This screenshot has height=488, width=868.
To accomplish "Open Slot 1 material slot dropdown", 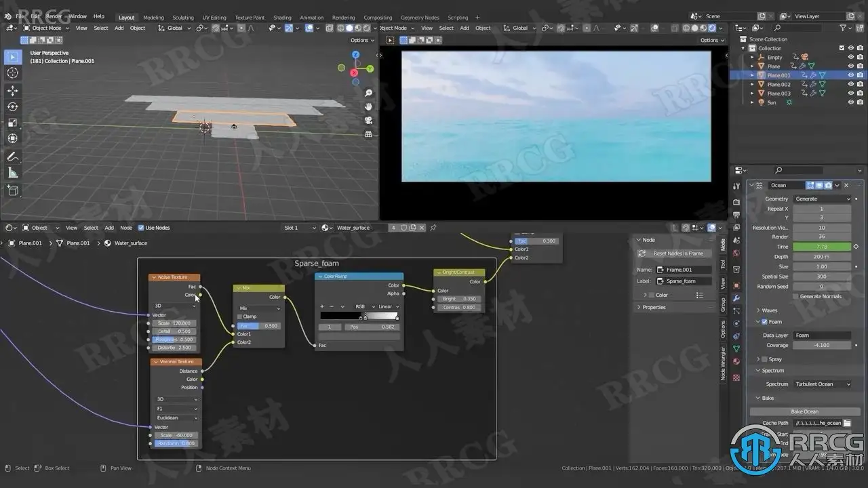I will coord(300,228).
